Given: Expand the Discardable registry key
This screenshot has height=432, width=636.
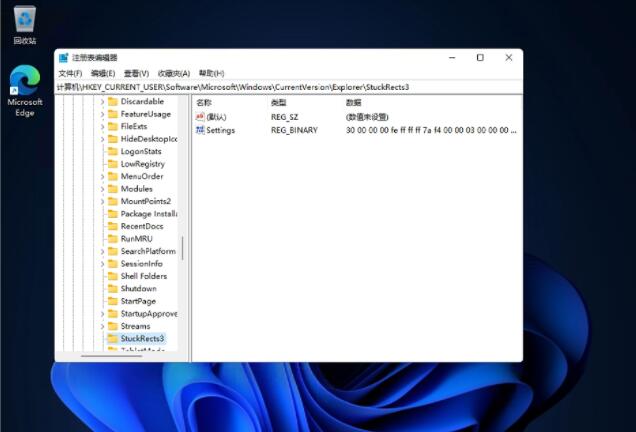Looking at the screenshot, I should coord(102,102).
